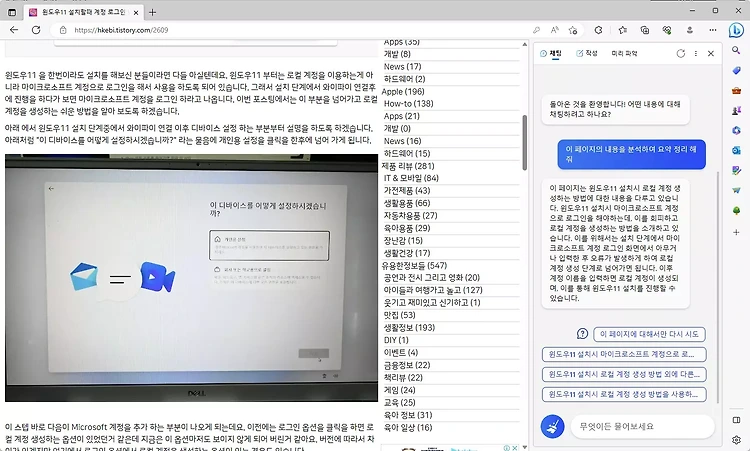Choose suggestion '윈도우11 설치시 마이크로소프트 계정으로 로...'

pyautogui.click(x=624, y=354)
